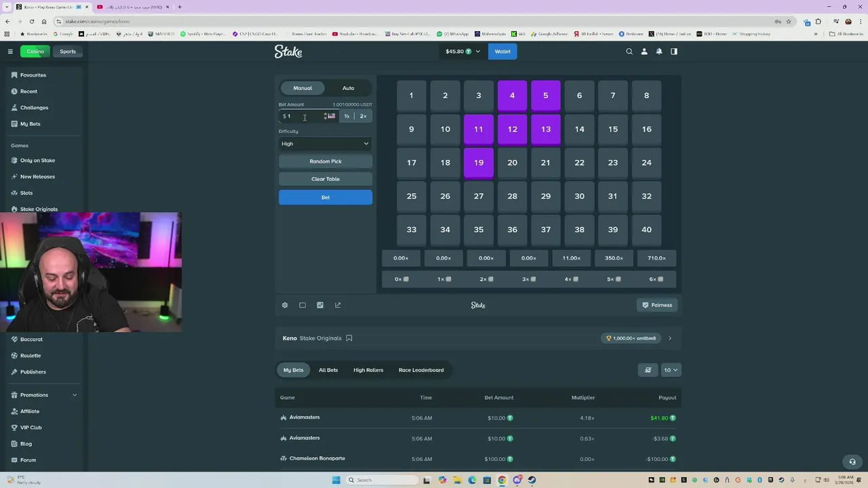Deselect Keno number 5
Image resolution: width=868 pixels, height=488 pixels.
pos(546,96)
